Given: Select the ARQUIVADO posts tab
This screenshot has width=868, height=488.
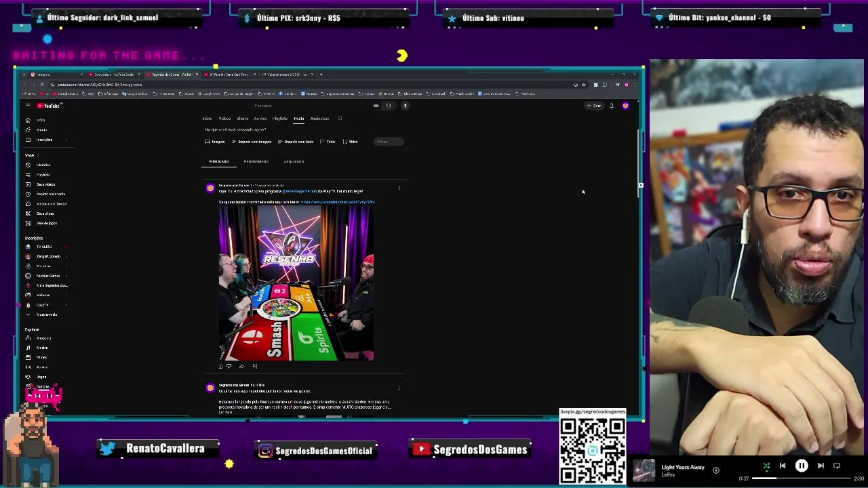Looking at the screenshot, I should click(x=294, y=161).
